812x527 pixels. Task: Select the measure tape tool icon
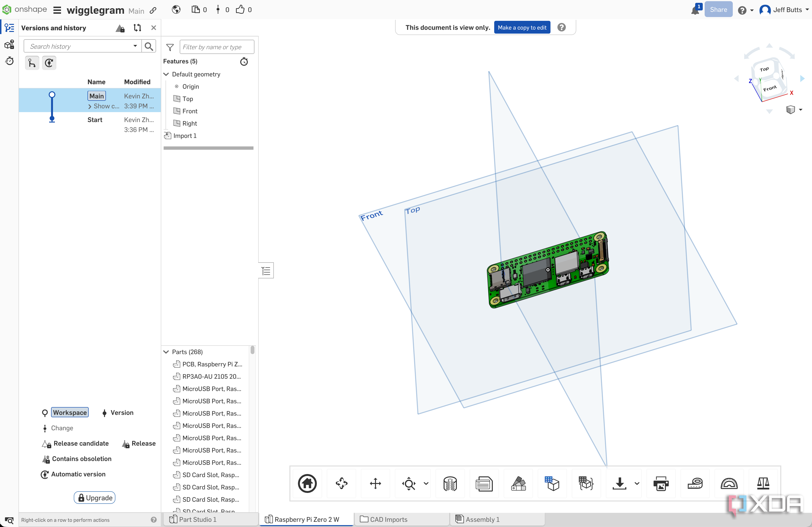pyautogui.click(x=695, y=483)
